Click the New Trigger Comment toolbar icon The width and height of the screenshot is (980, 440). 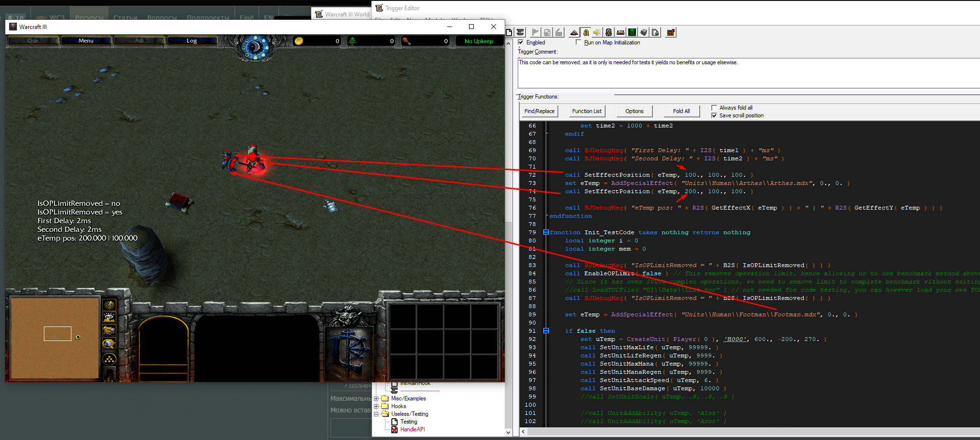520,32
